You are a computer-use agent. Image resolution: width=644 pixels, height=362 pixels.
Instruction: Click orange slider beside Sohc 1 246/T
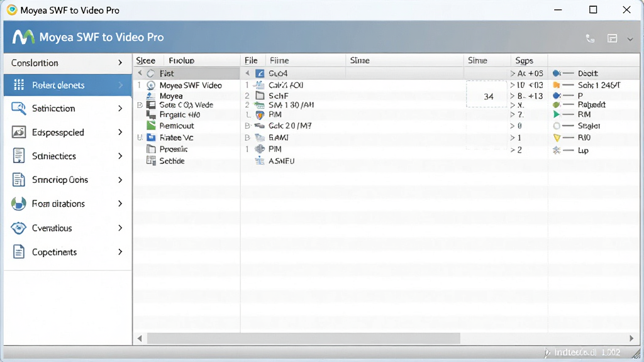[x=563, y=85]
